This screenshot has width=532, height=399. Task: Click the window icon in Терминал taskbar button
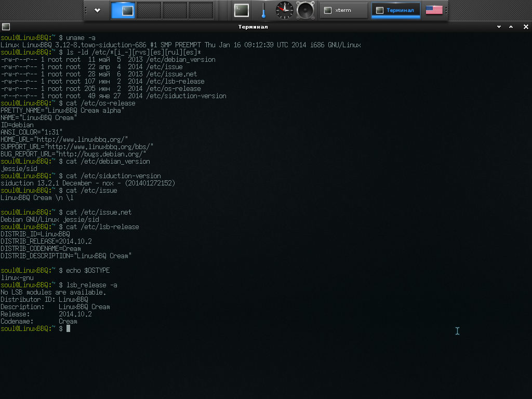(x=380, y=10)
